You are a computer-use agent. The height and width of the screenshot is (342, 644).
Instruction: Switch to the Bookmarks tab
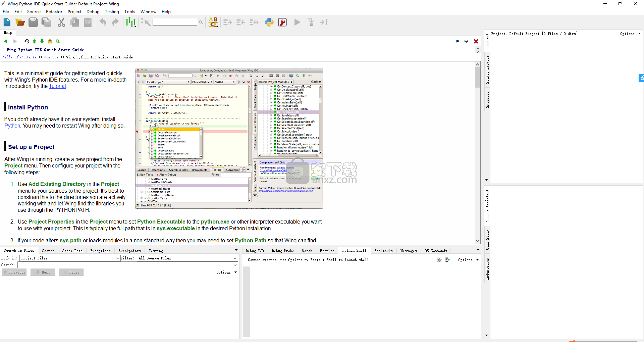(x=383, y=251)
